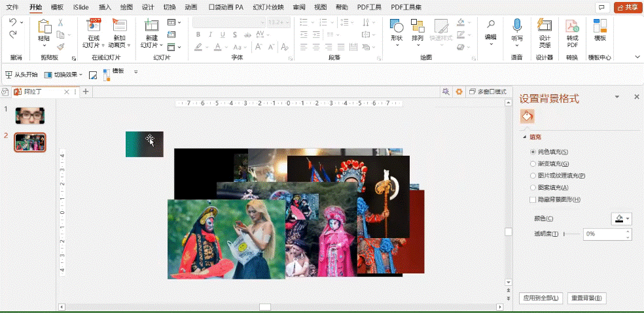
Task: Check Hide background graphics (隐藏背景图形)
Action: tap(533, 200)
